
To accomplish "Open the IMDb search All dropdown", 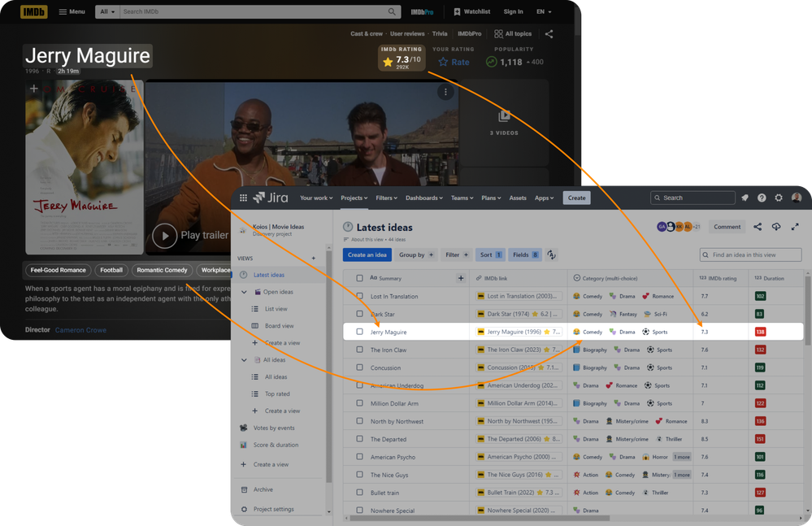I will (108, 11).
